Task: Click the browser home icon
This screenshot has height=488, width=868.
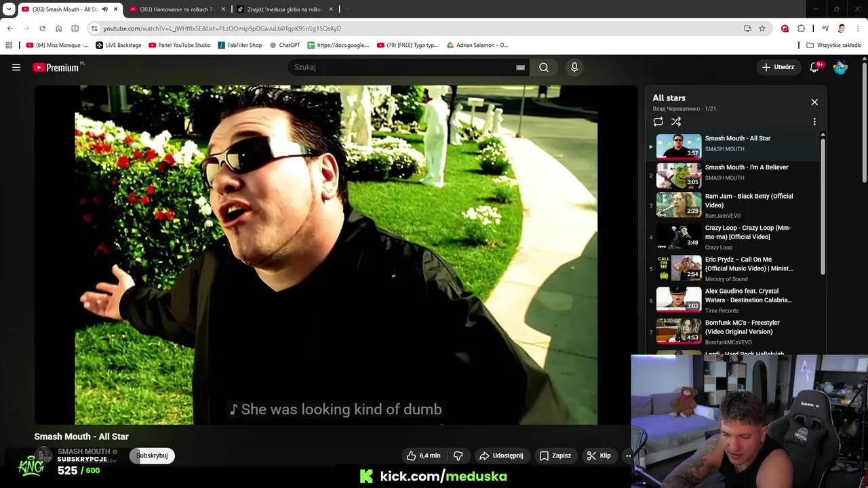Action: 58,28
